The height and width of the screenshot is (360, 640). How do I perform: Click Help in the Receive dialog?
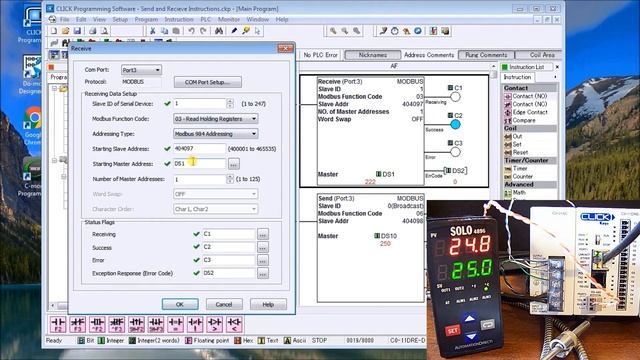[x=268, y=304]
